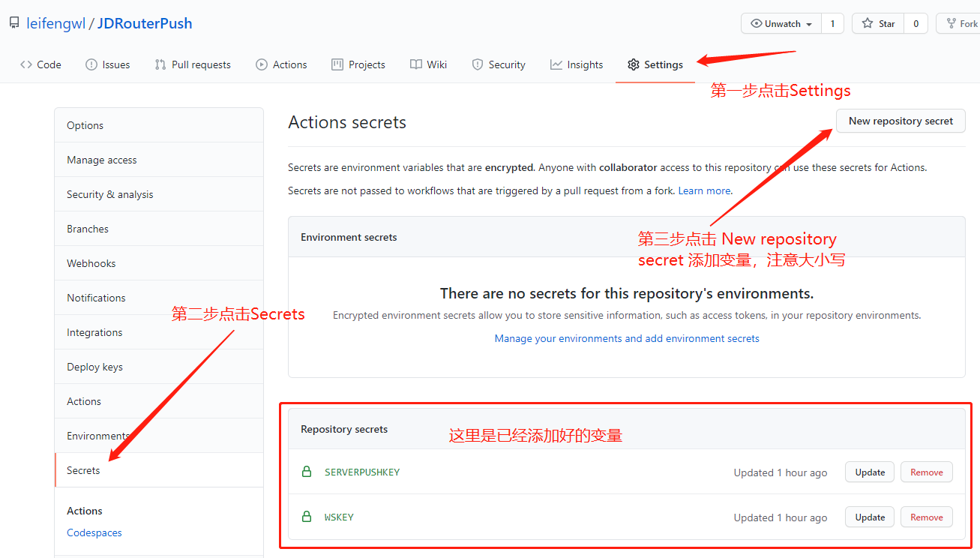Click the Actions secrets page heading
The width and height of the screenshot is (980, 558).
(347, 122)
